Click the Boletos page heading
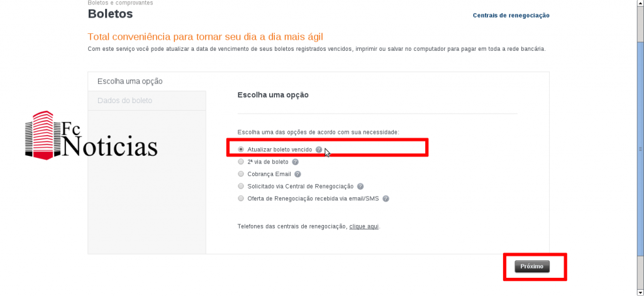Image resolution: width=644 pixels, height=296 pixels. 110,13
